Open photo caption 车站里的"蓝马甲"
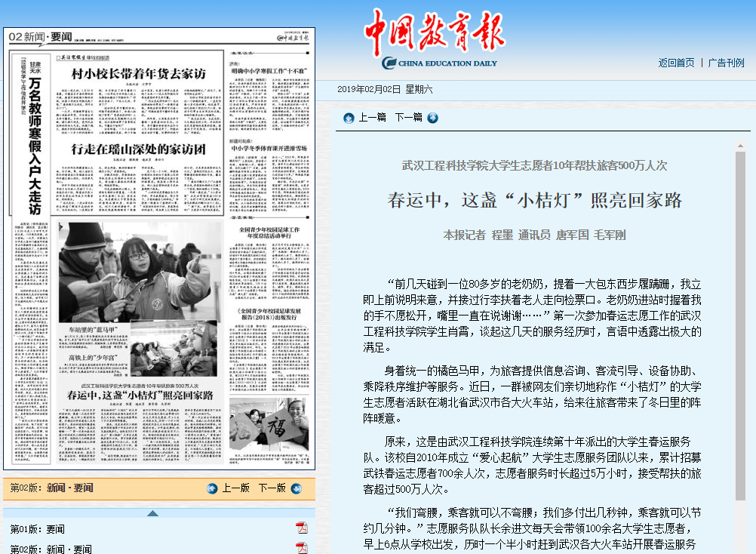The width and height of the screenshot is (756, 554). (x=93, y=331)
